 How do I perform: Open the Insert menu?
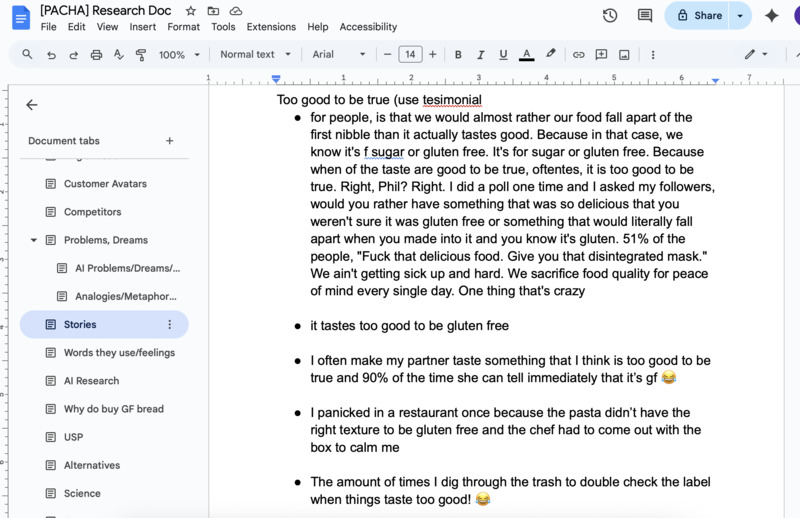(x=142, y=27)
